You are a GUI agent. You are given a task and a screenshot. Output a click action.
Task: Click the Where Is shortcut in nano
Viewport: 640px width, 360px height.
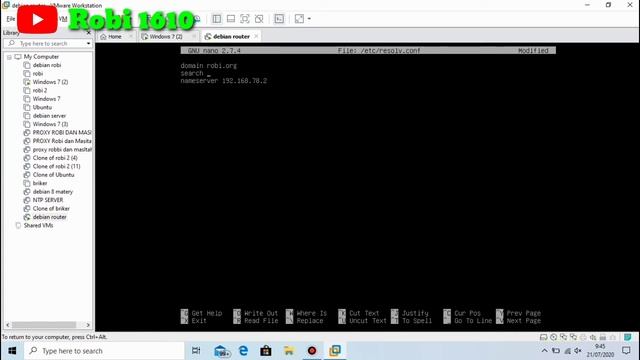pos(307,313)
